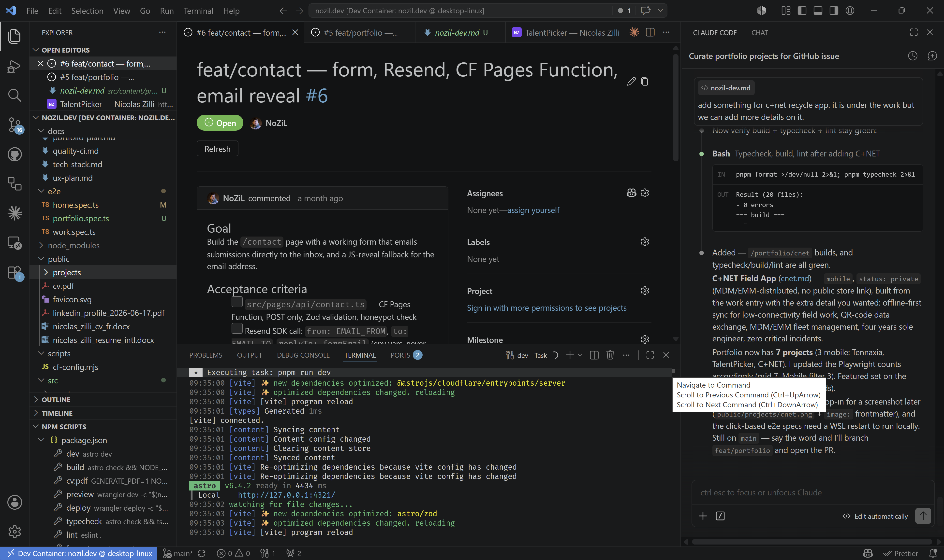Open the Explorer view in activity bar

pyautogui.click(x=14, y=36)
